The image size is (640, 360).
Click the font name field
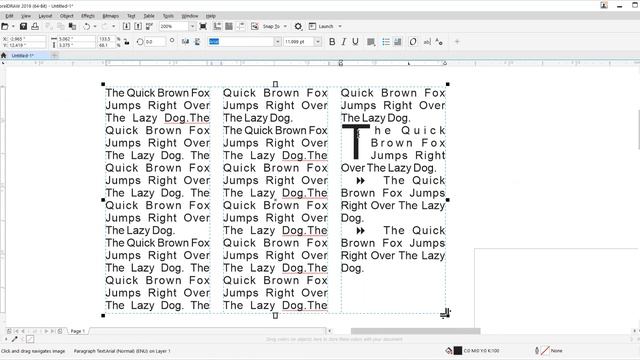241,42
